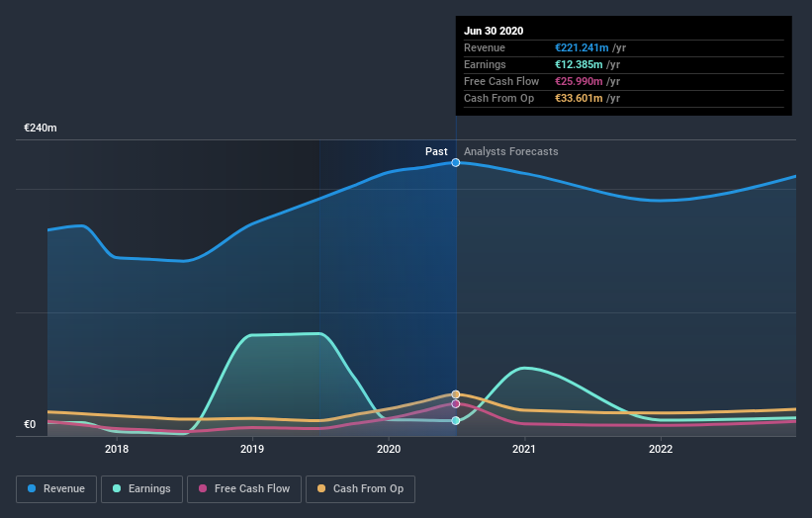
Task: Click the Cash From Op tooltip label
Action: [x=498, y=98]
